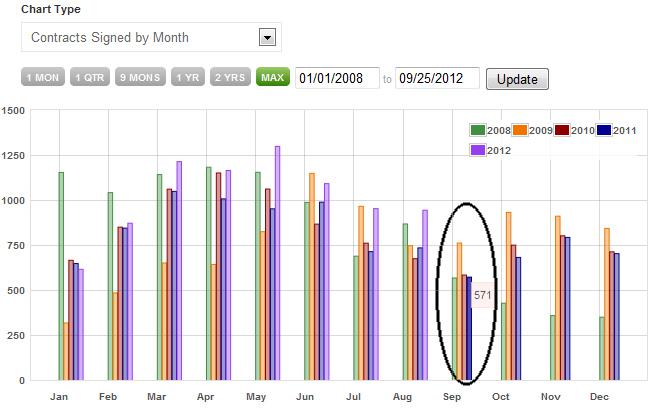Click the Contracts Signed by Month text
658x409 pixels.
(x=110, y=37)
